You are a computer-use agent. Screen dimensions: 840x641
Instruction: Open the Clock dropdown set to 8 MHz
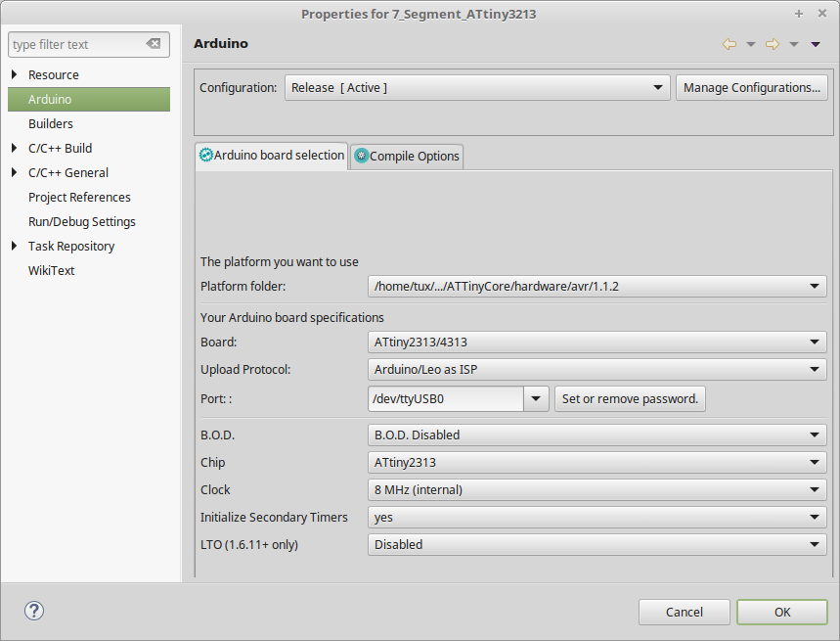pyautogui.click(x=597, y=489)
